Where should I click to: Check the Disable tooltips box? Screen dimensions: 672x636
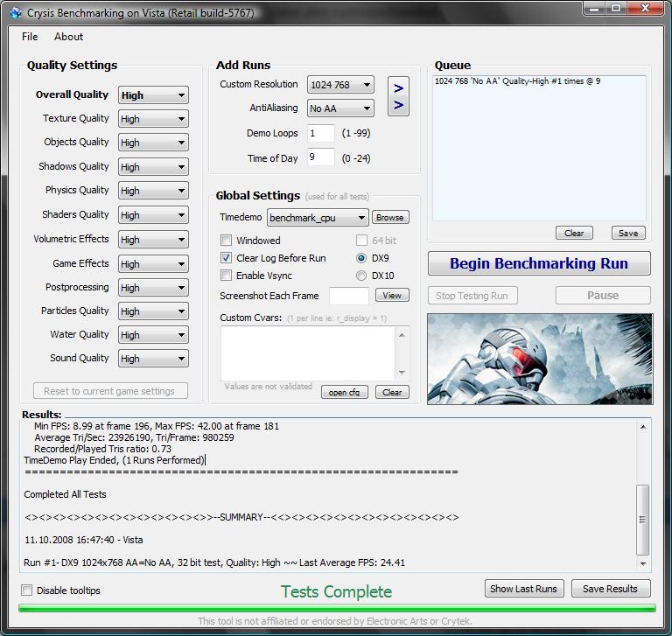click(x=26, y=591)
